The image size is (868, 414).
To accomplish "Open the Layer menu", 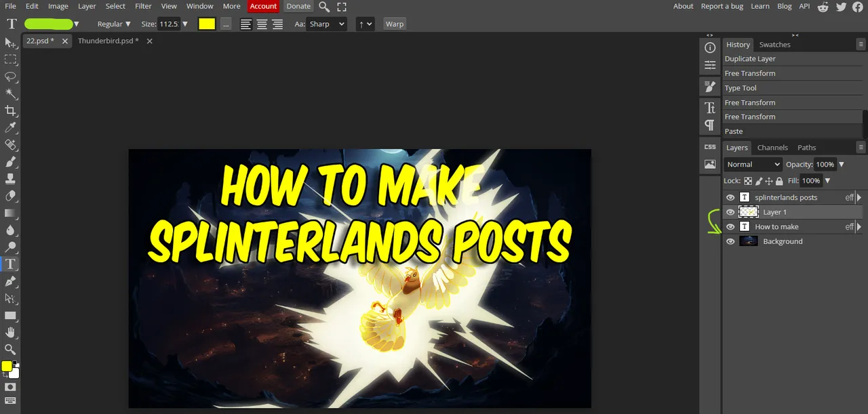I will [87, 6].
